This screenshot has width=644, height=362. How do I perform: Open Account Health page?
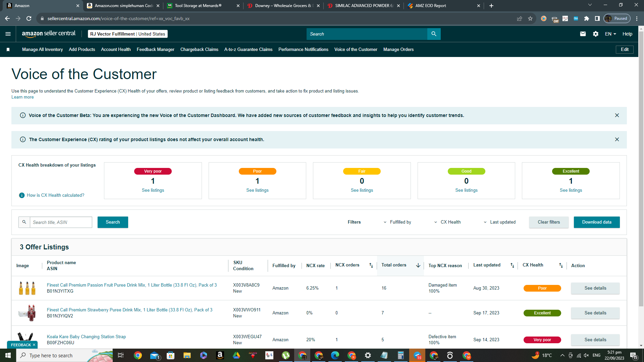coord(116,50)
